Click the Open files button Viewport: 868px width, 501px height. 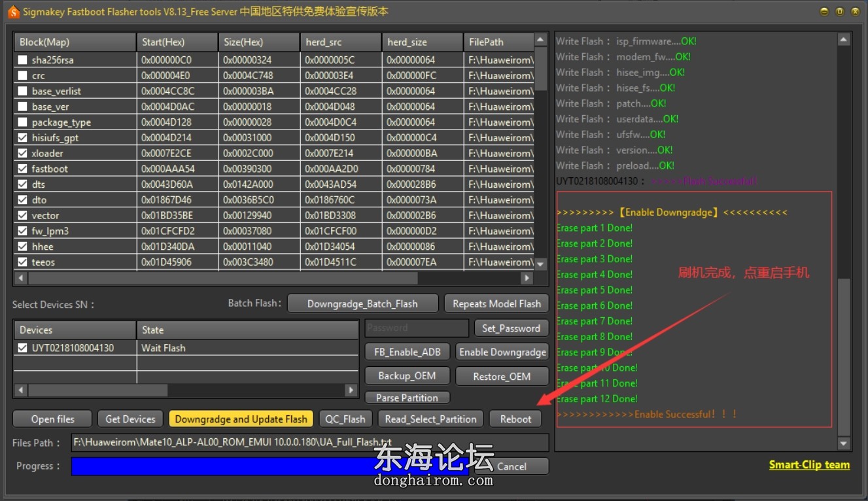click(52, 419)
